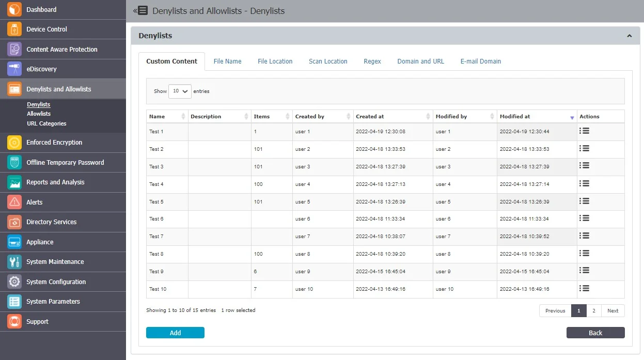Open actions menu for Test 9 row
This screenshot has height=360, width=644.
point(584,270)
